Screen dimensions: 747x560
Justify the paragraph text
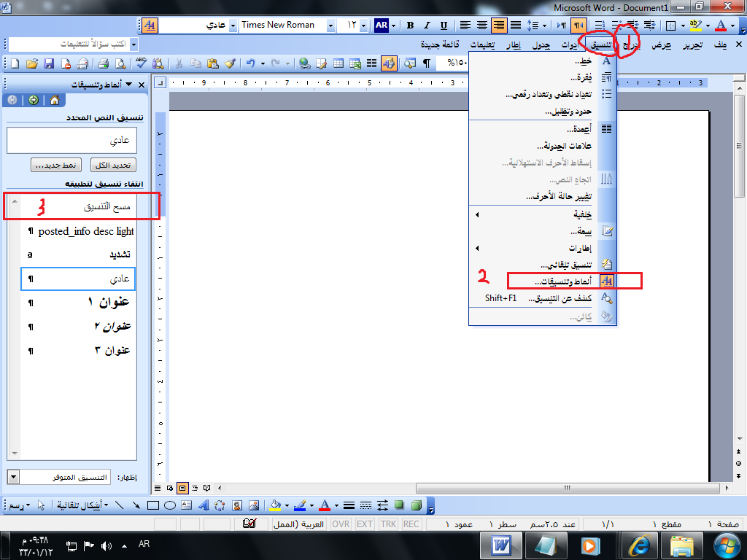516,26
